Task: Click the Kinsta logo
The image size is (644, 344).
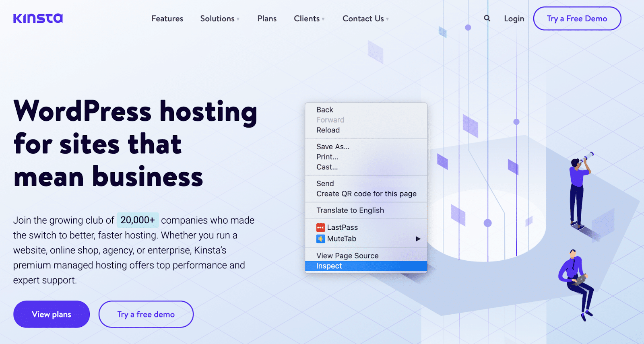Action: 38,18
